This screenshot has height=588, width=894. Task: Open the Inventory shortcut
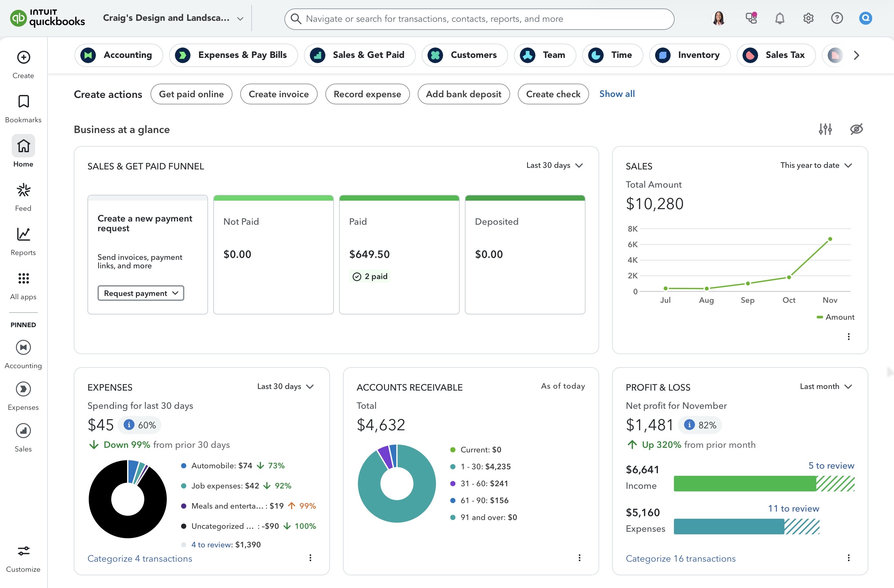(690, 55)
